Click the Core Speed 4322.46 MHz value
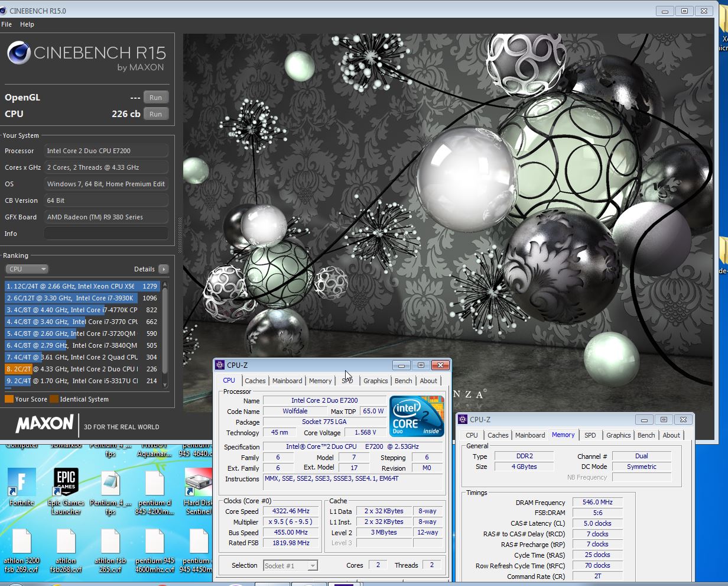The height and width of the screenshot is (586, 728). (291, 511)
